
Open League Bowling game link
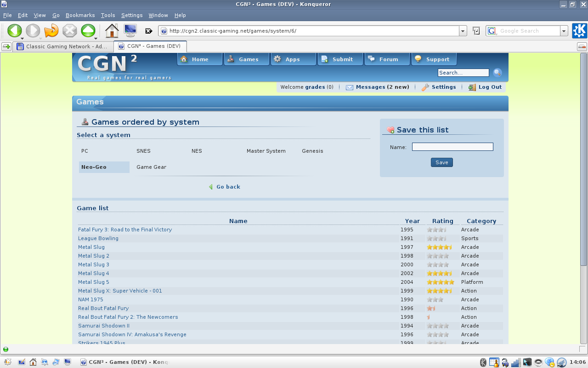[98, 238]
